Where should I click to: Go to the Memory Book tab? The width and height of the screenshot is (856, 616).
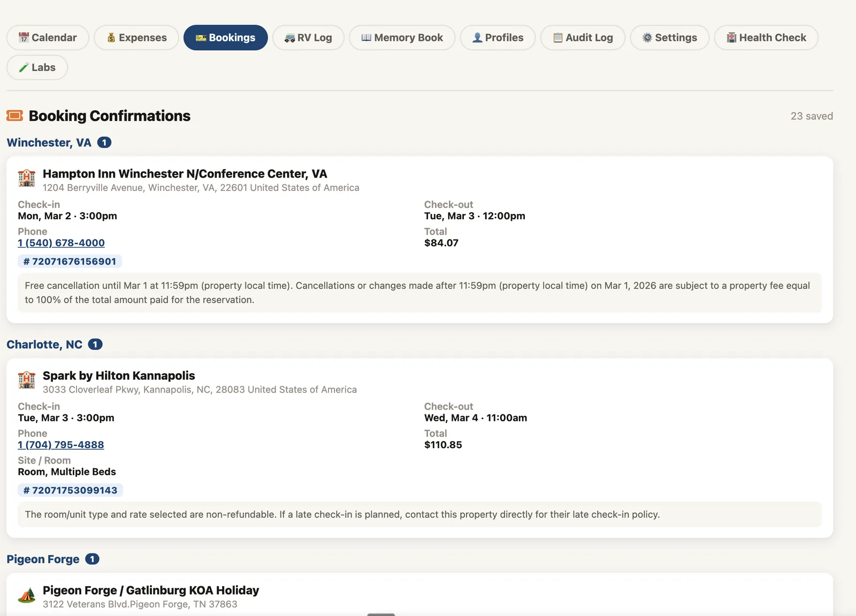pos(402,37)
